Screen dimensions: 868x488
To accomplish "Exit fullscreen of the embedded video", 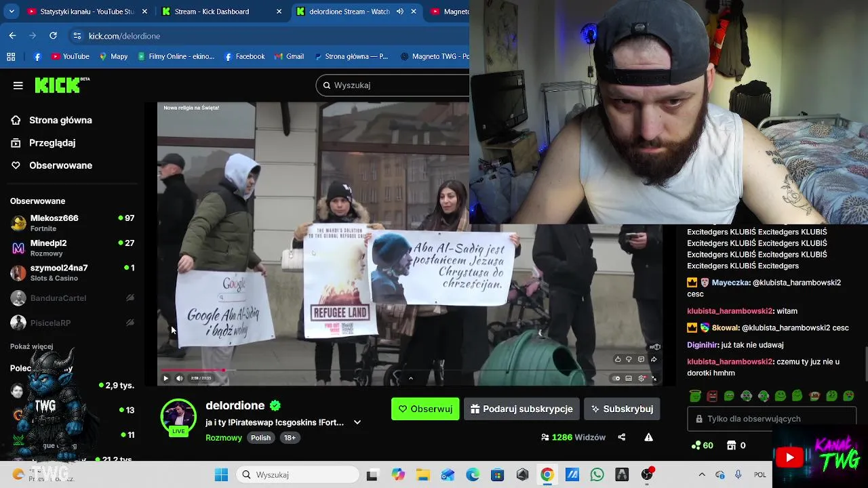I will [x=654, y=378].
